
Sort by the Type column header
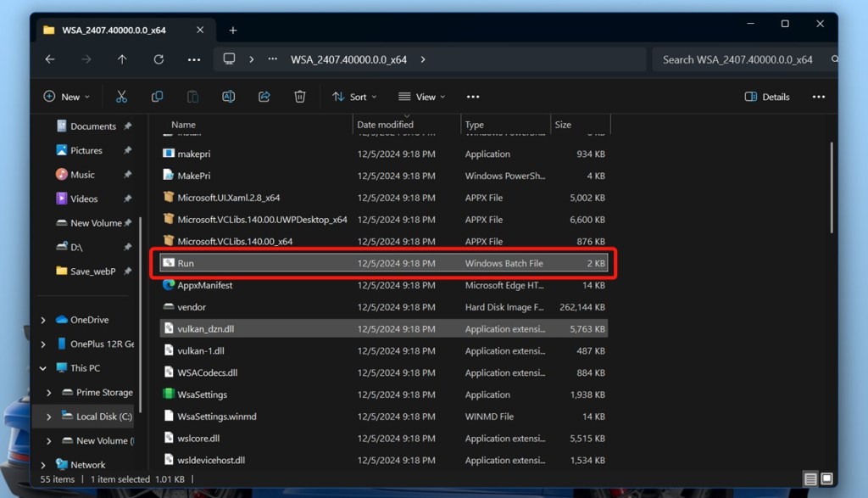[x=475, y=125]
